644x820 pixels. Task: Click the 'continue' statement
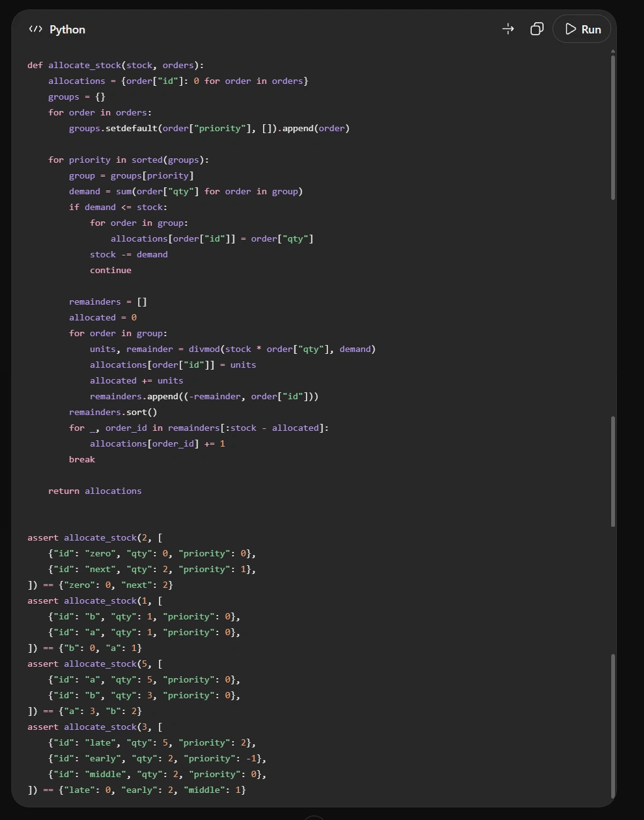(110, 270)
